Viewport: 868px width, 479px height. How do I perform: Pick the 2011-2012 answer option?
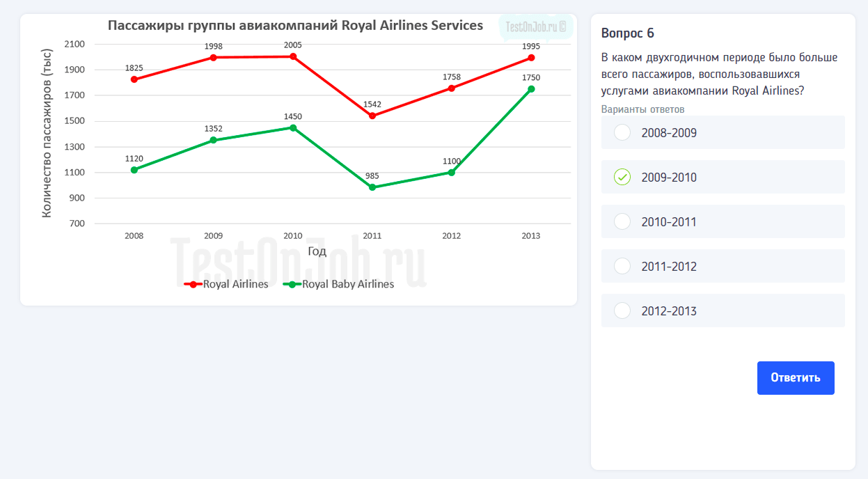(x=622, y=267)
